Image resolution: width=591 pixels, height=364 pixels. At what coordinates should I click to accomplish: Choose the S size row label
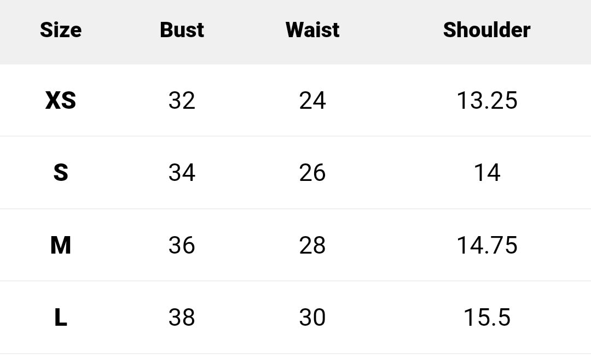point(61,173)
